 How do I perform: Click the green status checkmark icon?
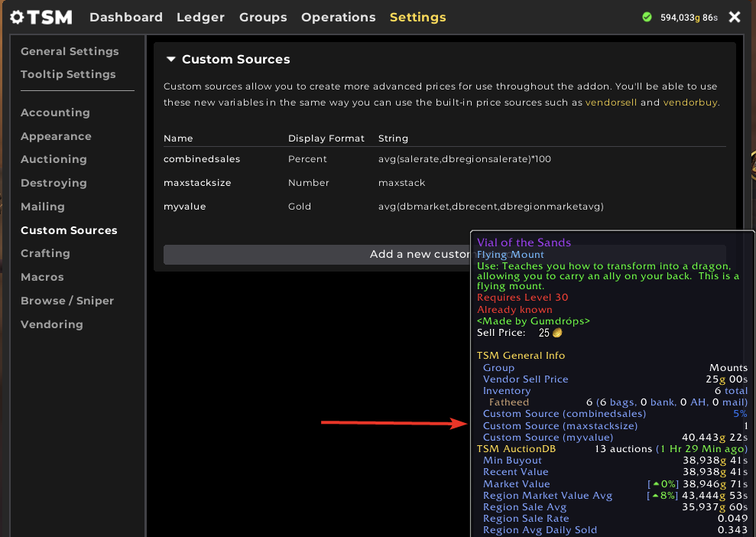coord(647,18)
